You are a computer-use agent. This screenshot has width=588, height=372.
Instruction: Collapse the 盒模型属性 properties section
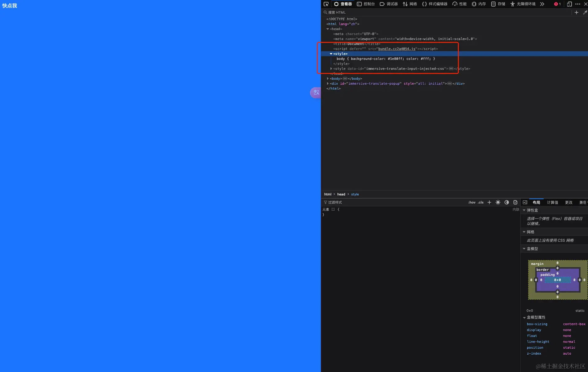[524, 317]
